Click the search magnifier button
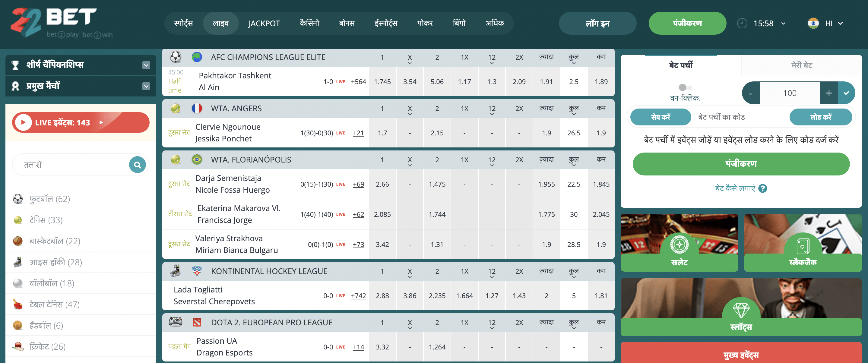 tap(138, 165)
